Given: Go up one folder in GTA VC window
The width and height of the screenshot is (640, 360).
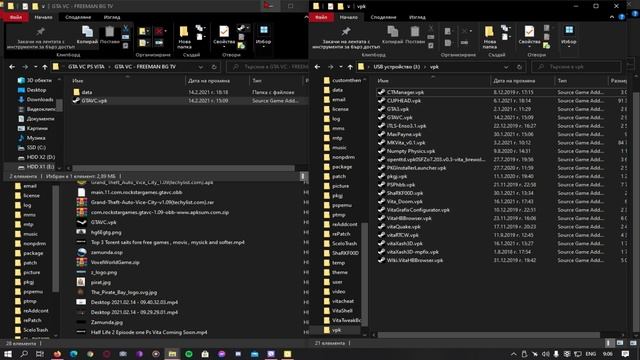Looking at the screenshot, I should pos(44,67).
